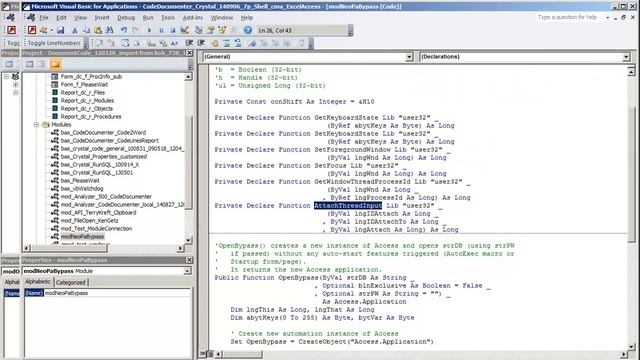Select mod_FileOpen_KenGetz module

coord(89,220)
